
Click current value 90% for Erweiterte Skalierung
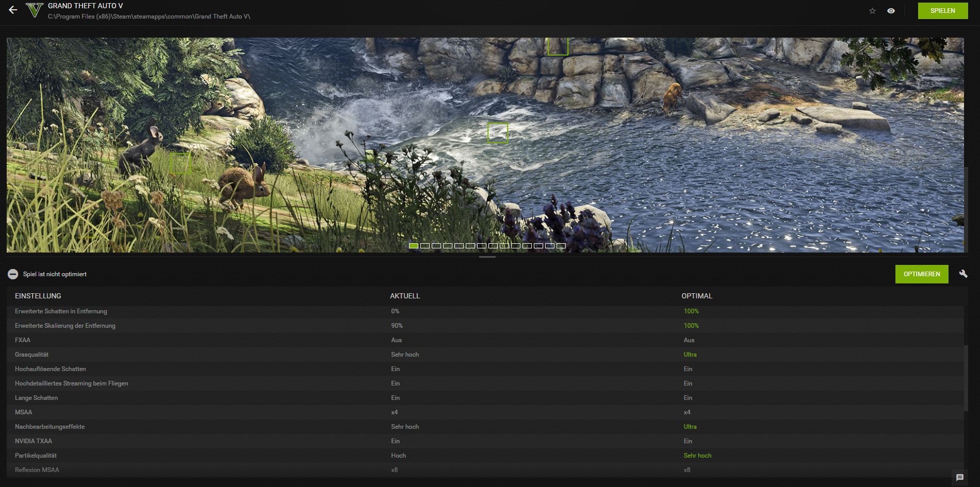coord(397,326)
